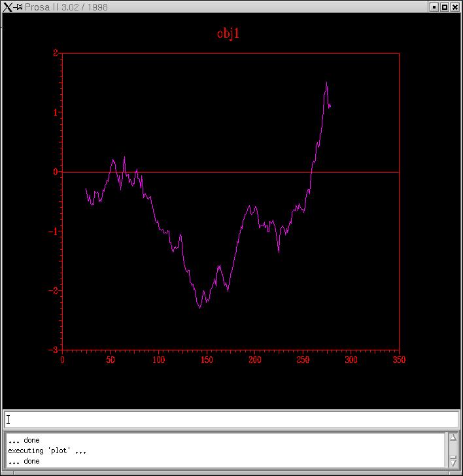
Task: Minimize the Prosa II window
Action: pos(434,7)
